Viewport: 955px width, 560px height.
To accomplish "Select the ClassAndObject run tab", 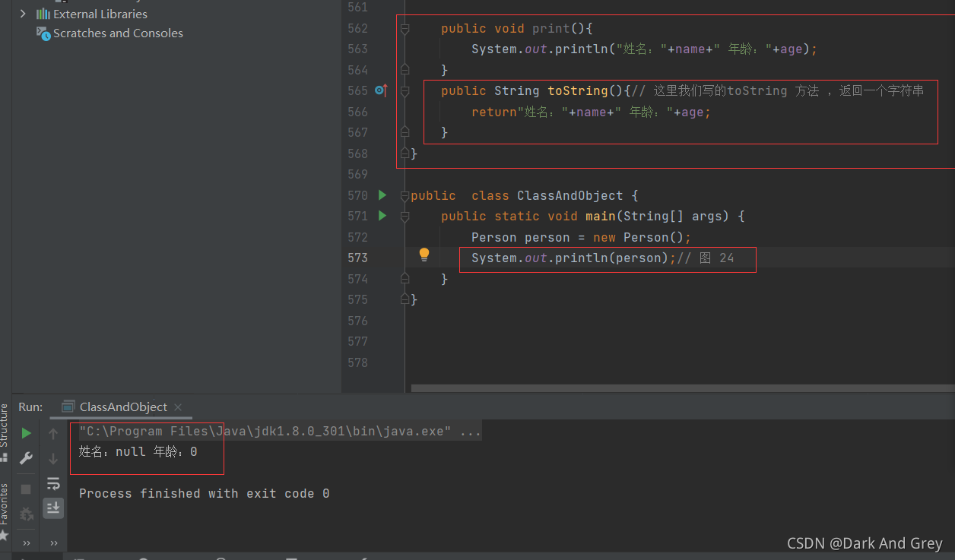I will click(122, 407).
